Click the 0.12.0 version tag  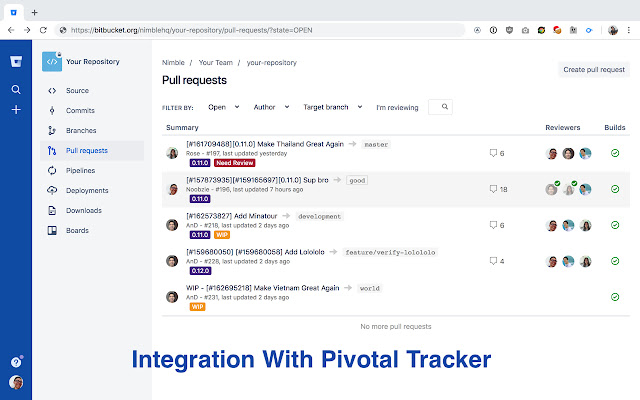200,271
